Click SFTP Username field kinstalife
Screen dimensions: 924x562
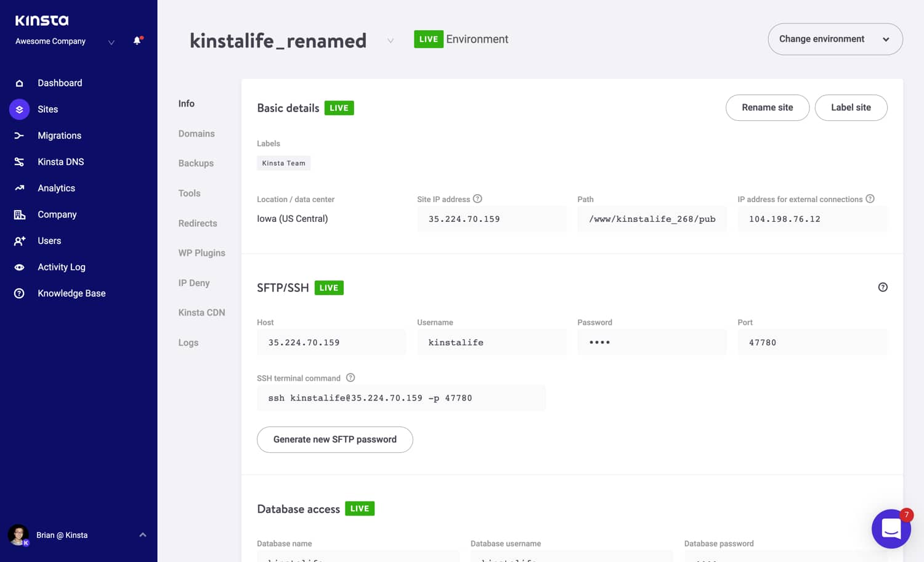click(492, 342)
